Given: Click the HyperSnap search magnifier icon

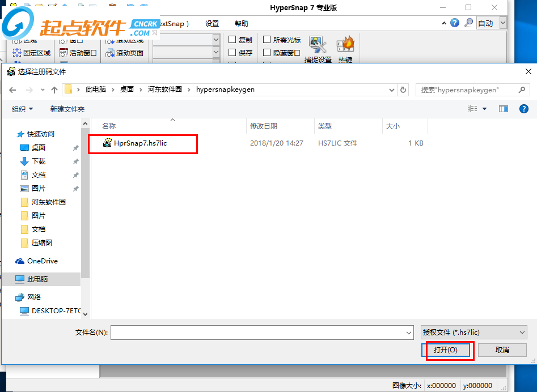Looking at the screenshot, I should point(468,23).
